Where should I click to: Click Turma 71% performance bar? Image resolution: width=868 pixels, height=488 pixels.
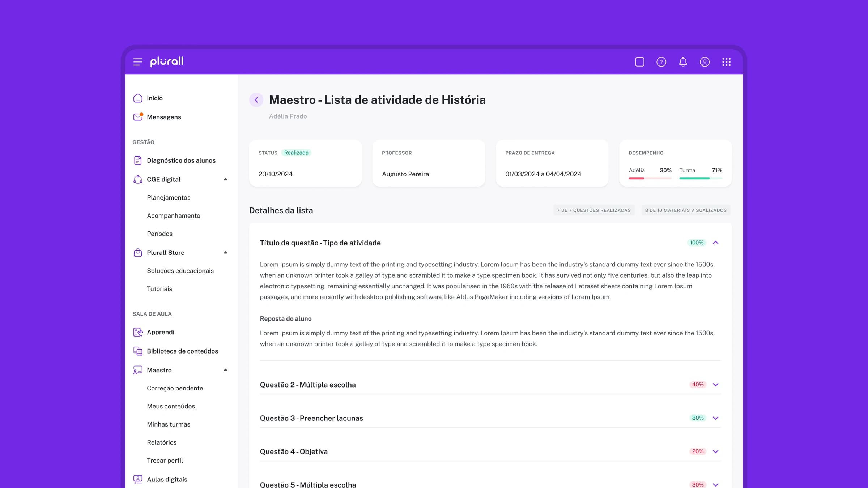pos(701,179)
